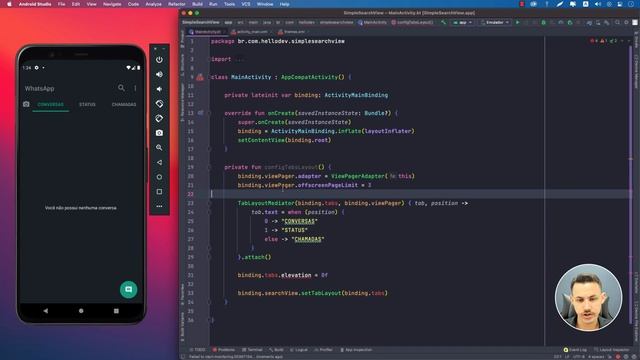Open the Problems tool window
Viewport: 640px width, 360px height.
pyautogui.click(x=224, y=350)
